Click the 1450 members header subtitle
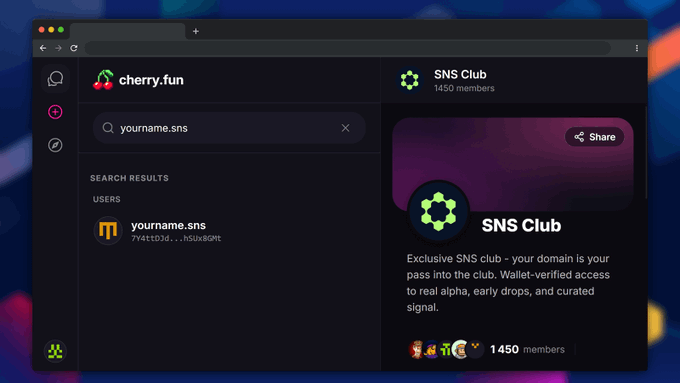Screen dimensions: 680x383 click(x=464, y=88)
